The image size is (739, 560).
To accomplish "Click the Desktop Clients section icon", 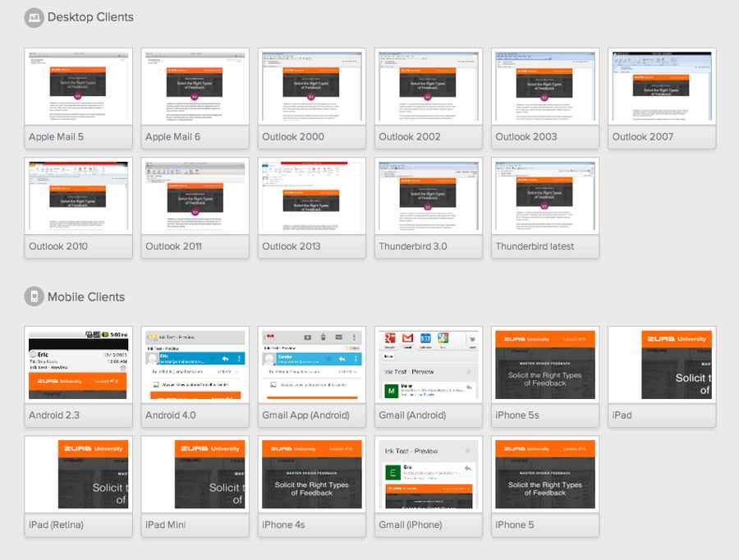I will coord(34,18).
